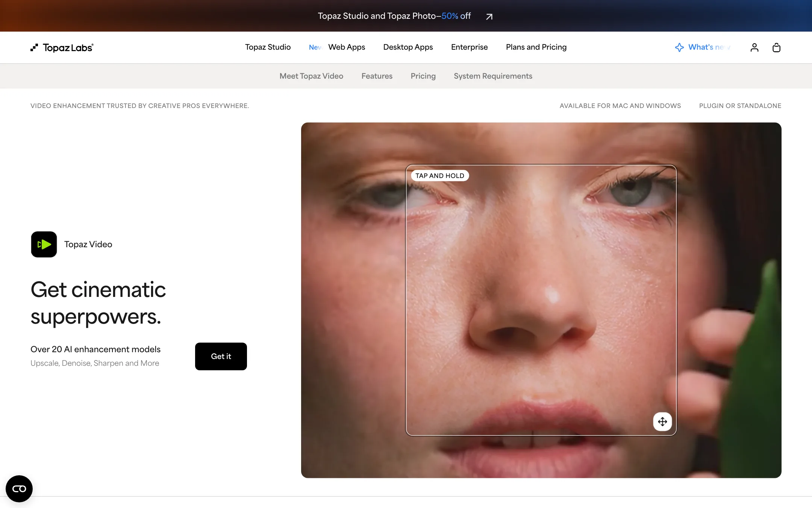
Task: Click the Topaz Video product name
Action: click(88, 244)
